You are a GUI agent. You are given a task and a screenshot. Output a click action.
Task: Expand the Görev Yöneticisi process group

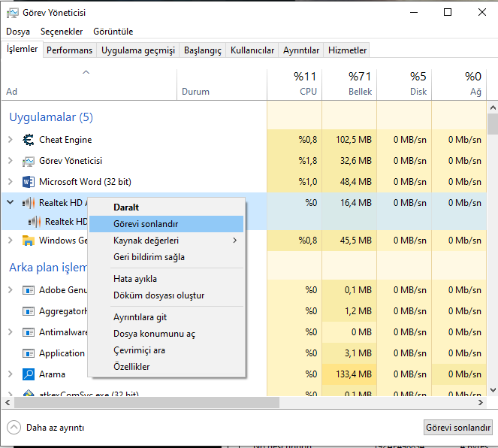point(11,161)
